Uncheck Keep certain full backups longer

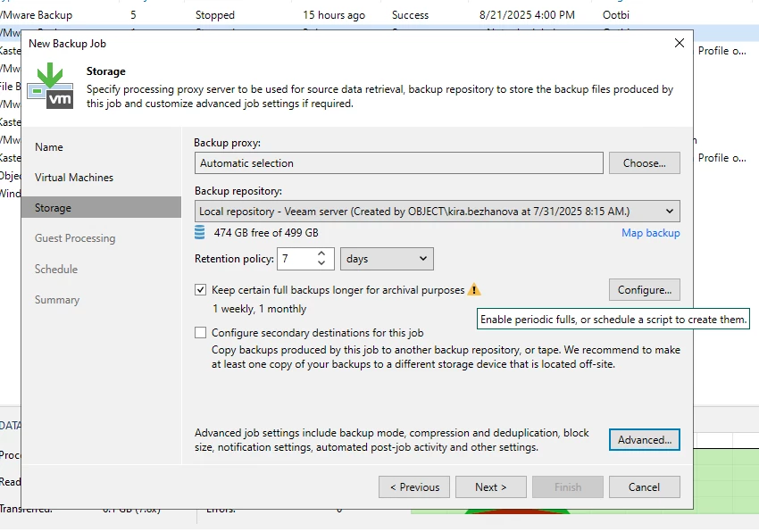(200, 290)
